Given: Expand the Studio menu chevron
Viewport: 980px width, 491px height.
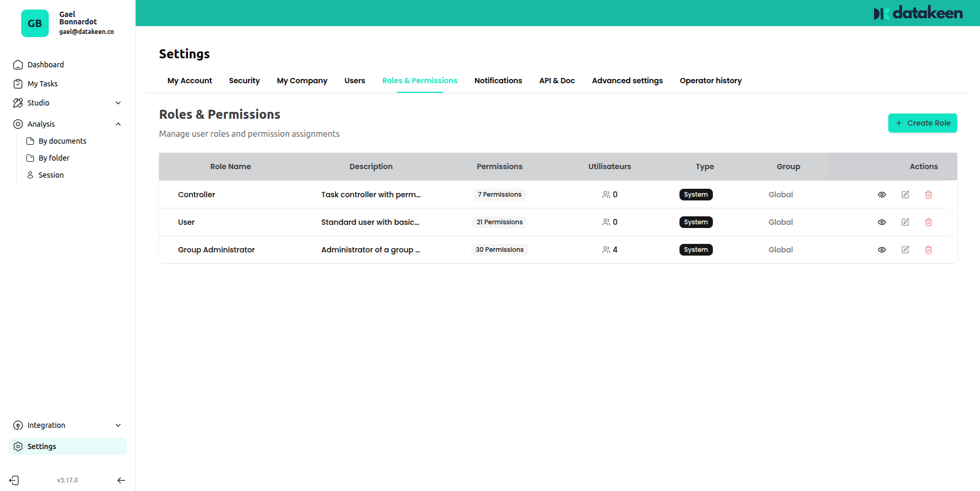Looking at the screenshot, I should [x=118, y=102].
